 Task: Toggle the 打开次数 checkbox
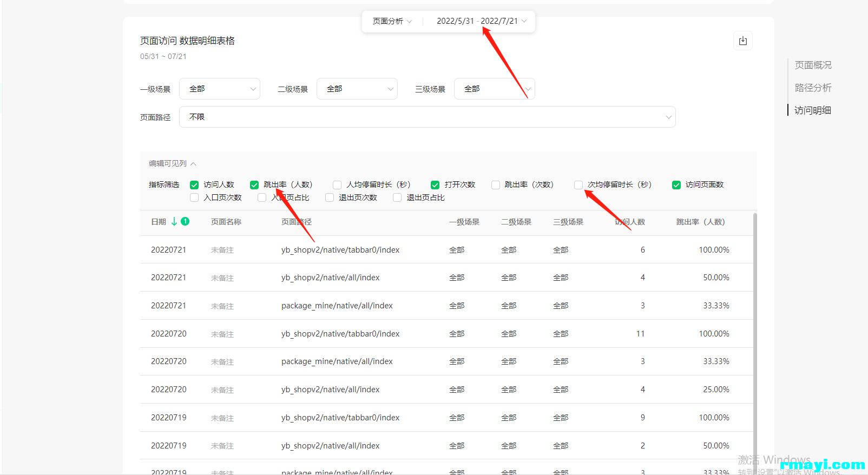[435, 185]
